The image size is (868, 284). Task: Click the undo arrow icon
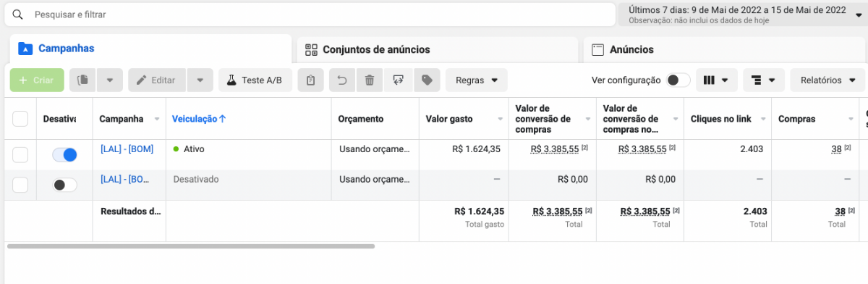(x=342, y=80)
